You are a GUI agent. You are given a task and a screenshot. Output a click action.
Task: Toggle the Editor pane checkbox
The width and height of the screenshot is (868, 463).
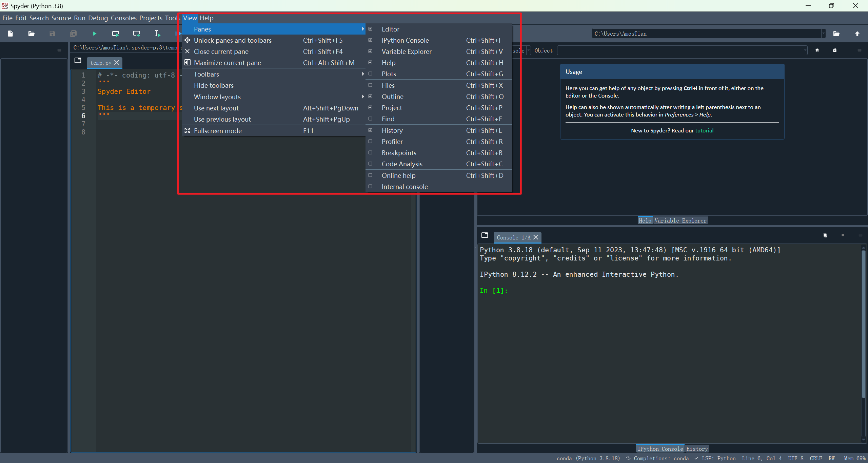370,29
